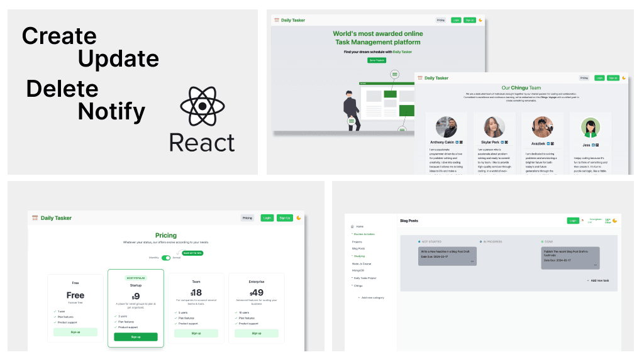Expand the 'Daily Tasks Project' category
Image resolution: width=644 pixels, height=362 pixels.
(x=365, y=278)
